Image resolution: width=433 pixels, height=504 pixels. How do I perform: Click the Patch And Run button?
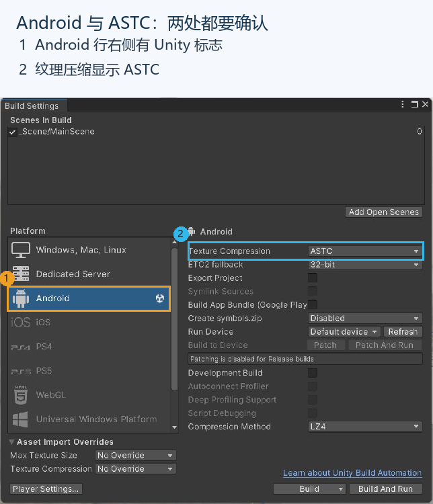(385, 345)
